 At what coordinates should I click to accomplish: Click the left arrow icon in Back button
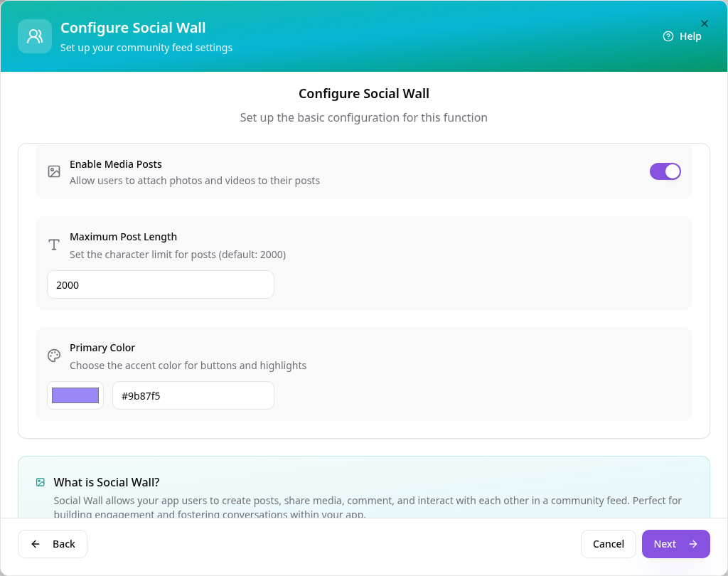pyautogui.click(x=36, y=544)
